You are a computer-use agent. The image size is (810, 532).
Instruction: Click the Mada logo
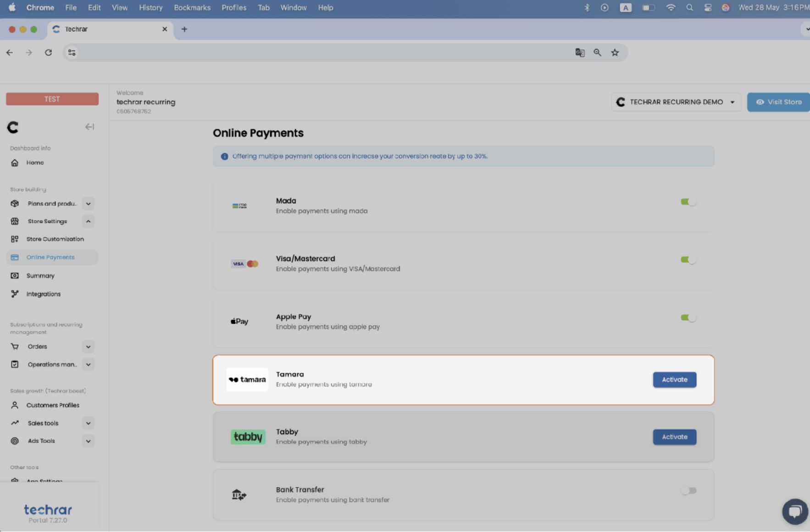239,206
